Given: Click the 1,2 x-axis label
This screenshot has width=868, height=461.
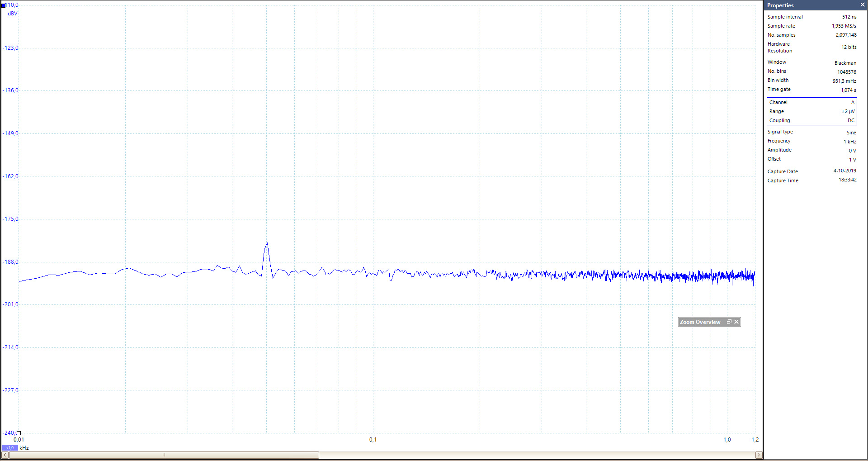Looking at the screenshot, I should 755,440.
